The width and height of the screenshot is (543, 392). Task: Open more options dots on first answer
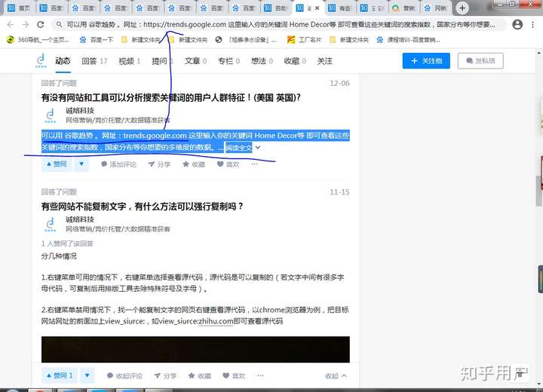coord(255,164)
